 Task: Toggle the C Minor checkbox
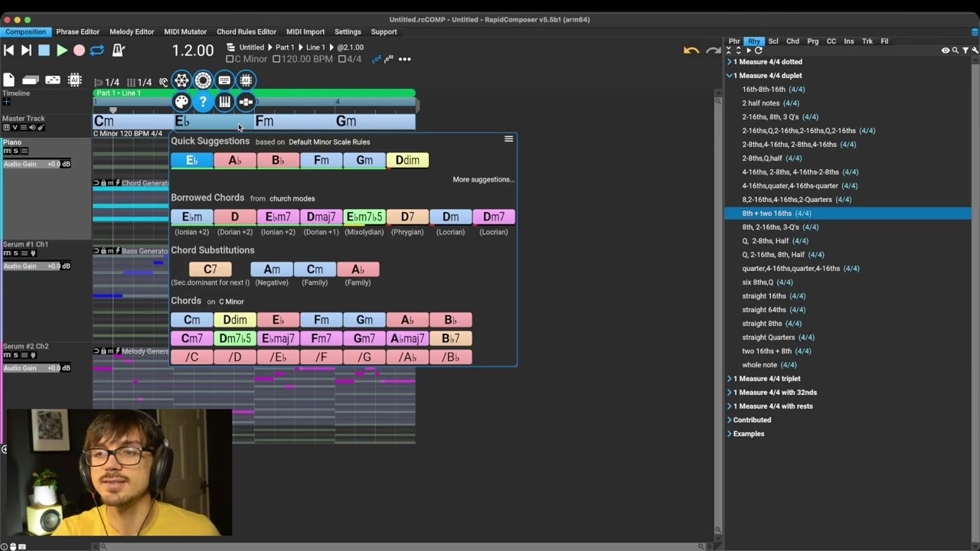pyautogui.click(x=230, y=59)
